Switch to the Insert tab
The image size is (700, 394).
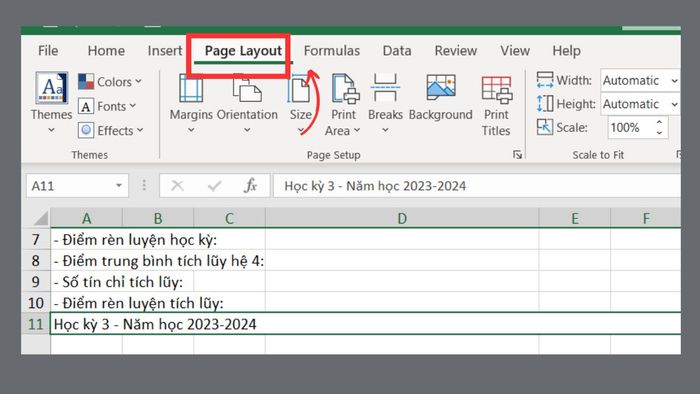coord(165,50)
